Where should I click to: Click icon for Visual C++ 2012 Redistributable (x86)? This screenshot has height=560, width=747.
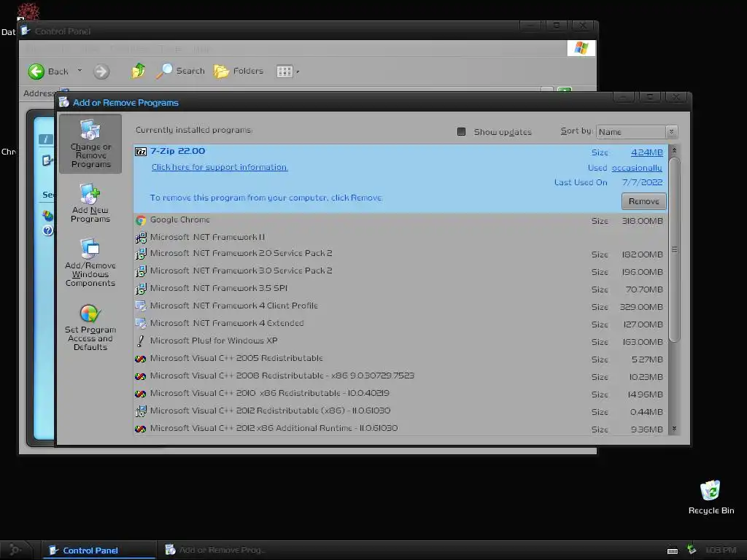coord(141,411)
